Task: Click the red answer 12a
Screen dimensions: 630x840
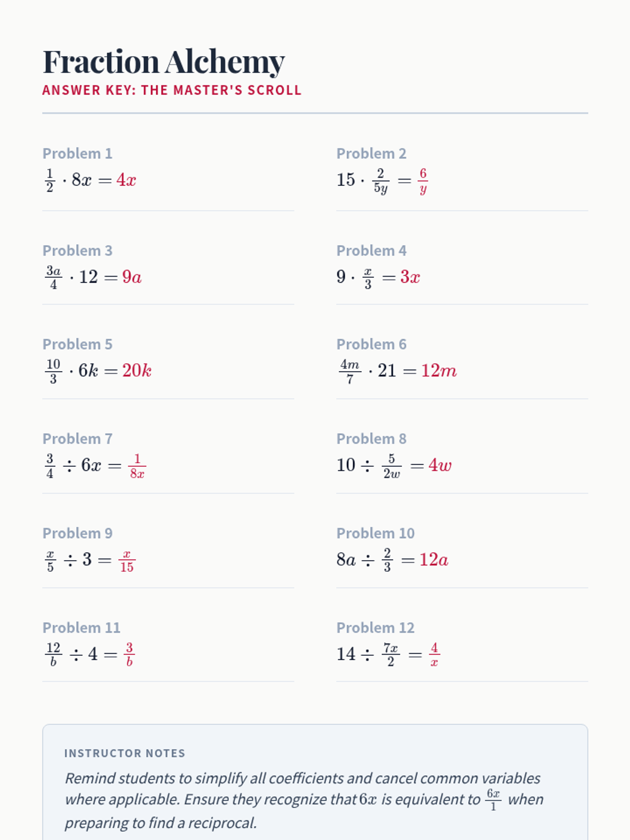Action: click(x=434, y=560)
